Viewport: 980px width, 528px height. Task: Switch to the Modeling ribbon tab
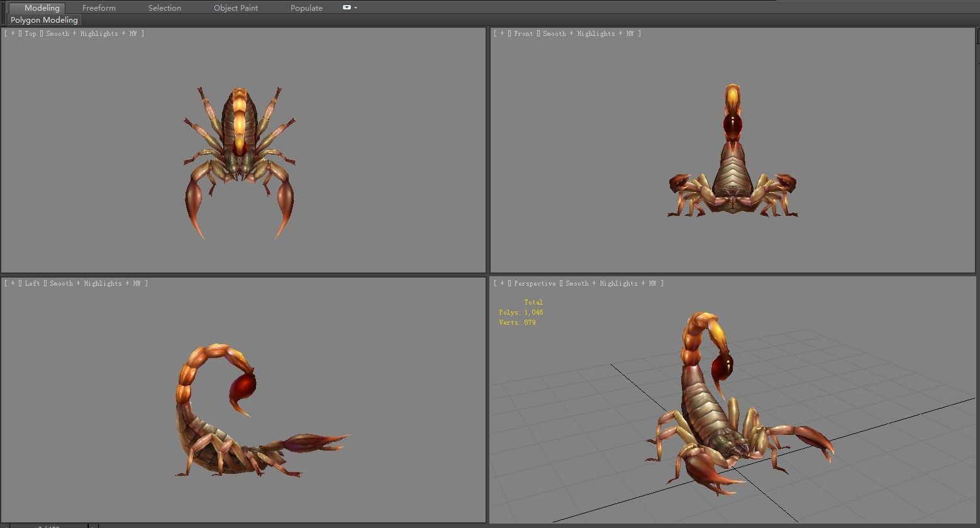38,8
